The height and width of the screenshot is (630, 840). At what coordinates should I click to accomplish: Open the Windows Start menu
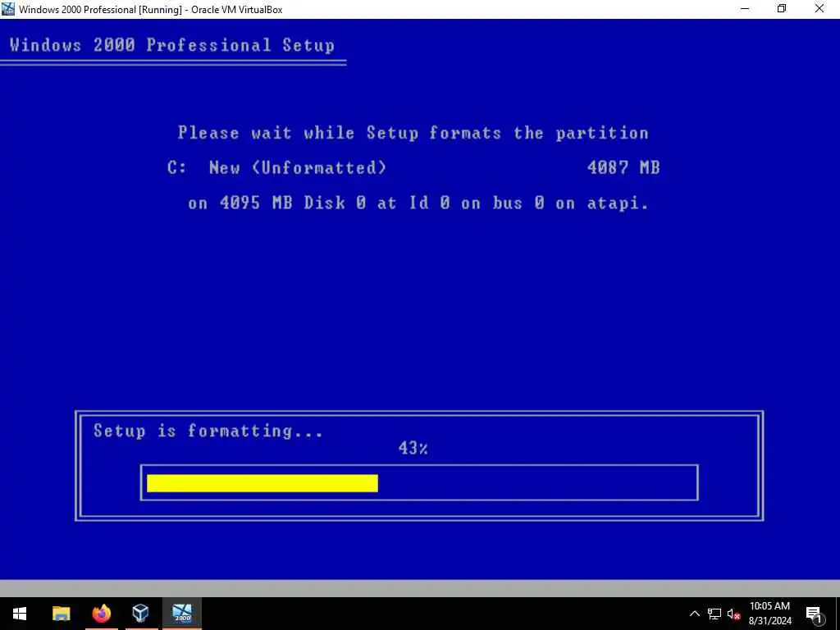click(20, 614)
